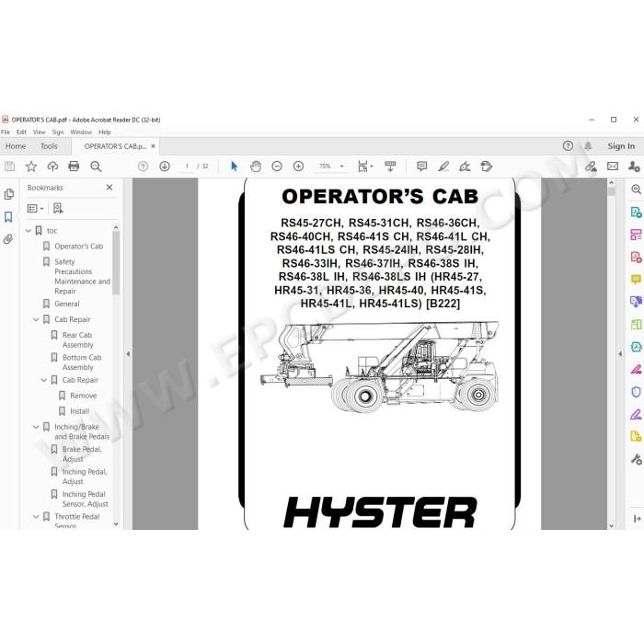This screenshot has width=644, height=644.
Task: Collapse the toc bookmark tree
Action: pyautogui.click(x=29, y=231)
